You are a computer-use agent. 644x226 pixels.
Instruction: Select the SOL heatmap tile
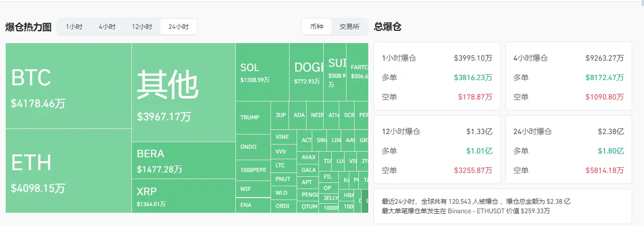point(262,72)
